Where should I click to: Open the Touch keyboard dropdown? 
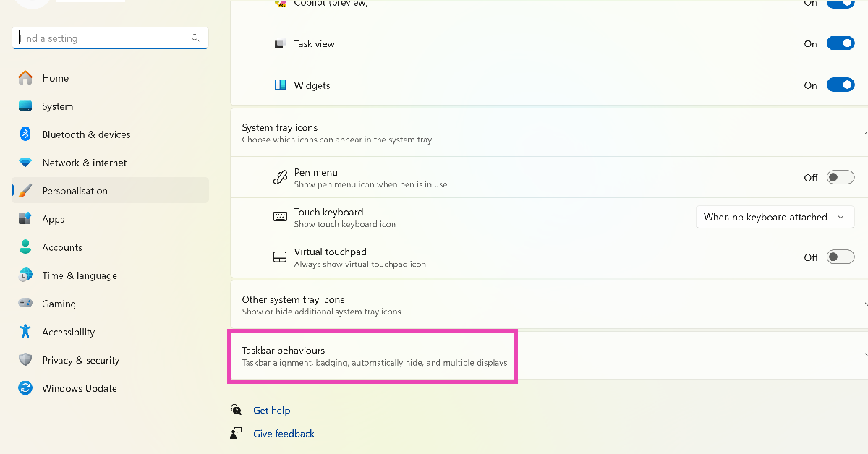click(773, 217)
